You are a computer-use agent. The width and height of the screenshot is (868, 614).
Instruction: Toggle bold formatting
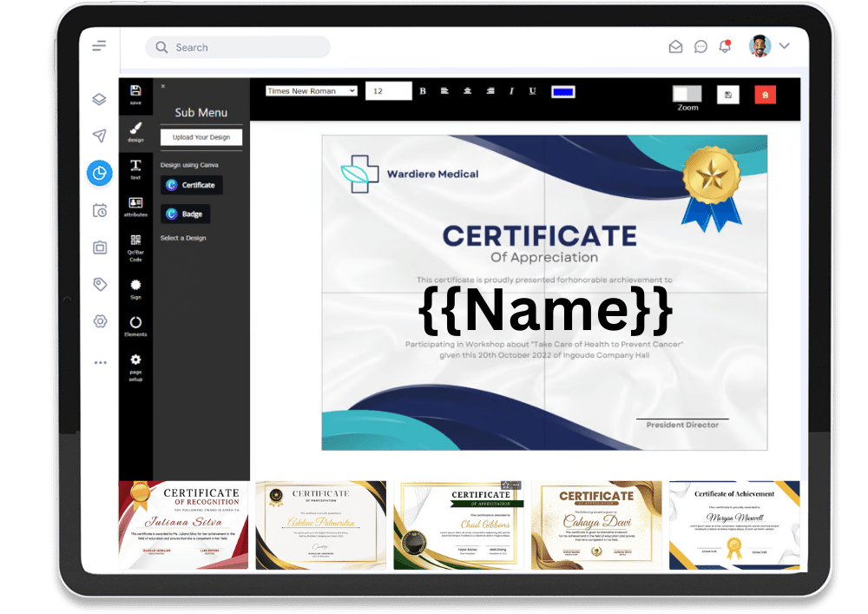[x=423, y=91]
